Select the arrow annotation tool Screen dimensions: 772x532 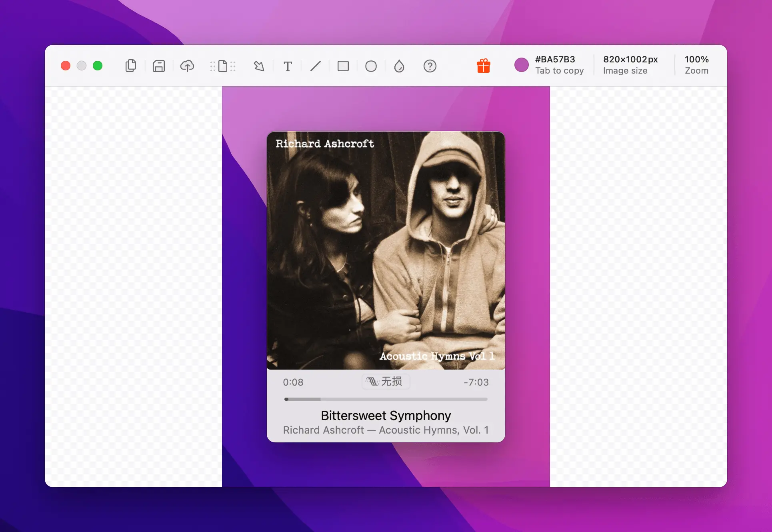(x=259, y=66)
